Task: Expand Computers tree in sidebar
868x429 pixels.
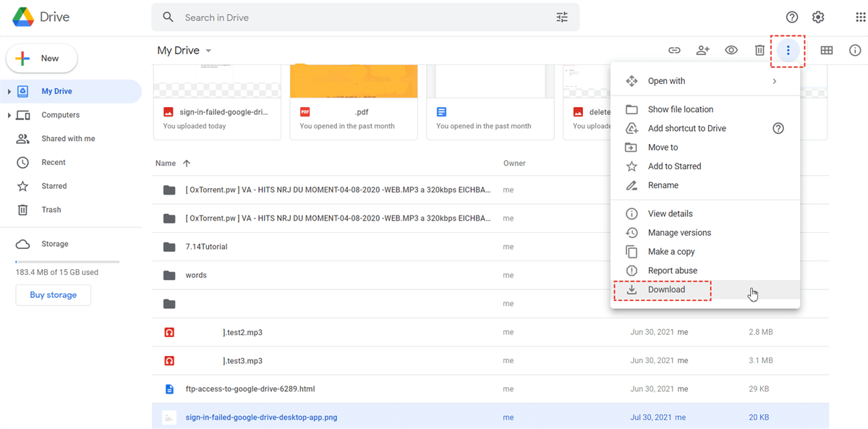Action: [x=9, y=116]
